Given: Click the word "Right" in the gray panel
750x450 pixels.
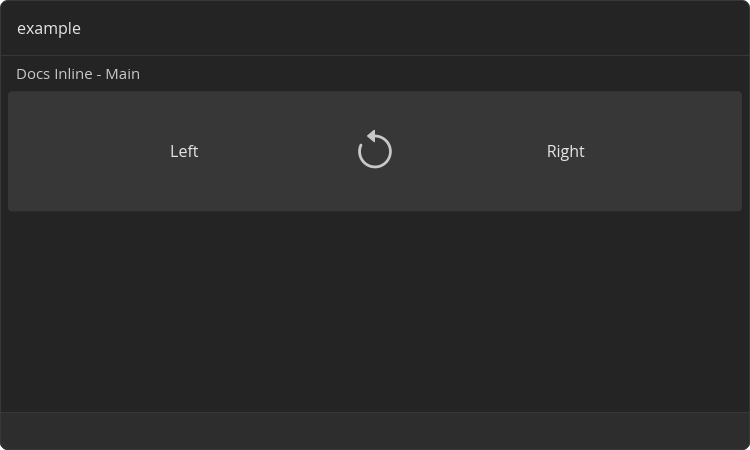Looking at the screenshot, I should [x=565, y=151].
